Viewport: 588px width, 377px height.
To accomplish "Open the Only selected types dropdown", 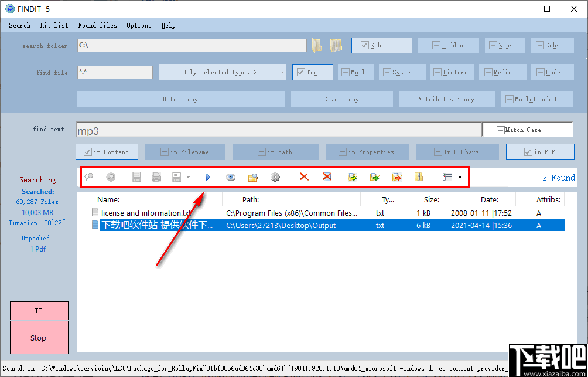I will click(223, 73).
